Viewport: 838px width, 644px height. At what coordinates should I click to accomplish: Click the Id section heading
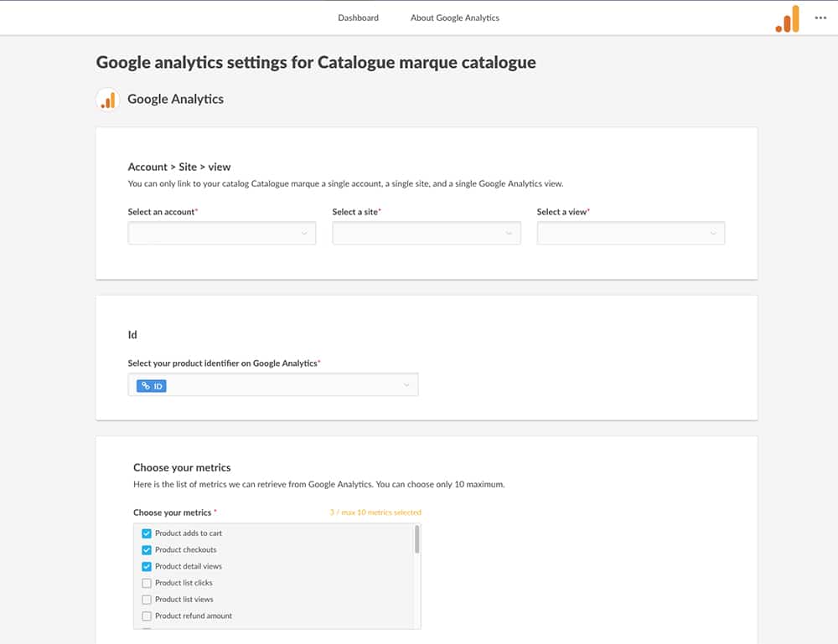tap(132, 335)
